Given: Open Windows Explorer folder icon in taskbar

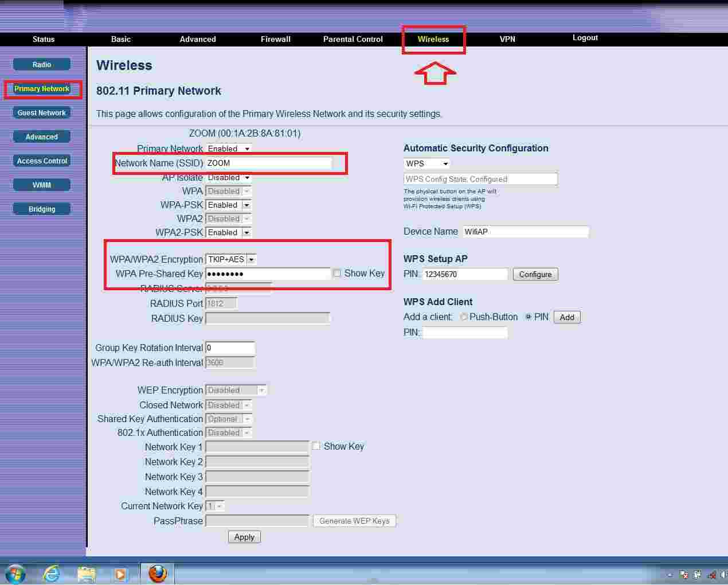Looking at the screenshot, I should [87, 574].
